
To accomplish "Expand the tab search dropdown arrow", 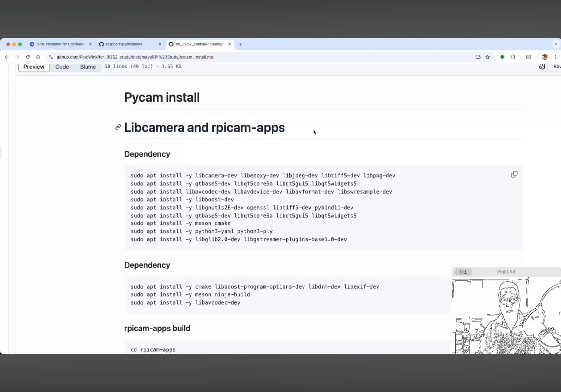I will tap(556, 44).
